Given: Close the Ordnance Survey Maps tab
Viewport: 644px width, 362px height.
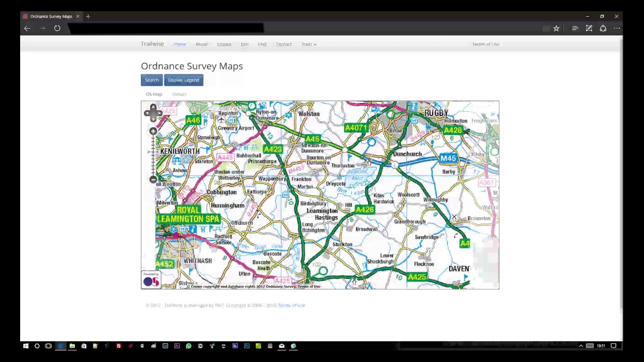Looking at the screenshot, I should coord(78,17).
